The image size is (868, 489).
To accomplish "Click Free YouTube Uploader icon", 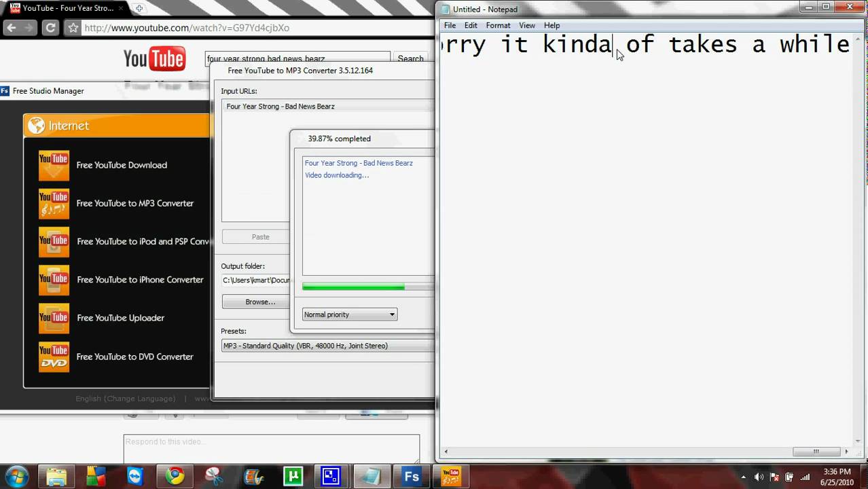I will click(54, 318).
